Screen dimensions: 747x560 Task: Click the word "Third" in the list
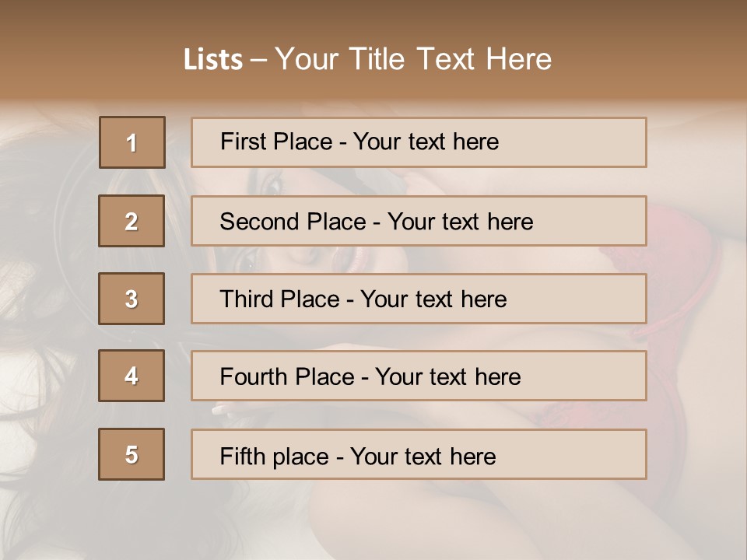(x=247, y=299)
